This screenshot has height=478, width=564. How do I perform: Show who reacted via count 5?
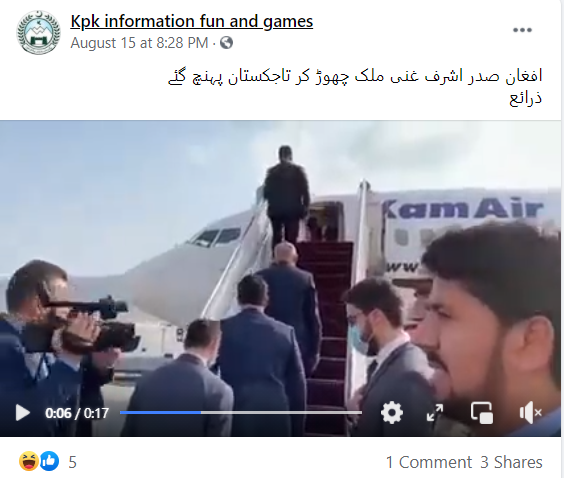73,462
